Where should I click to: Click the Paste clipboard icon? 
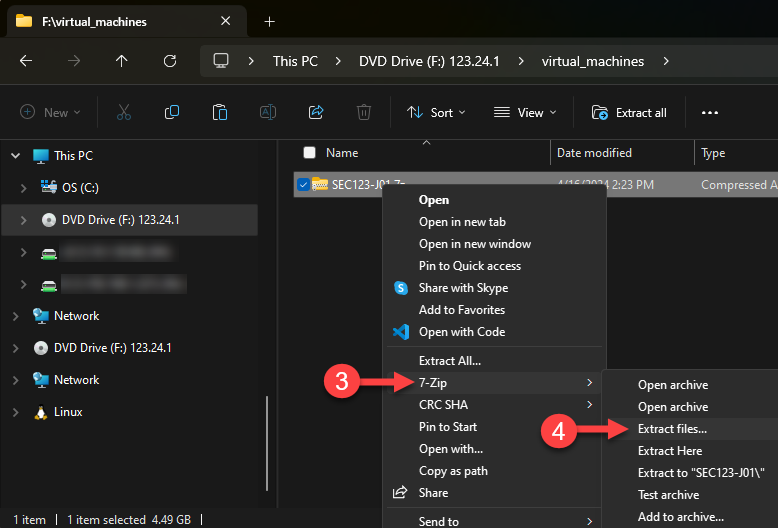220,113
